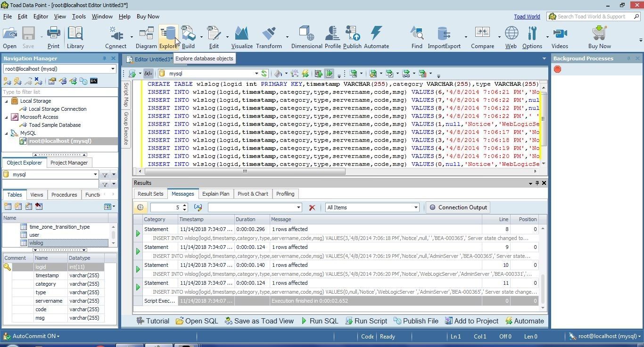644x347 pixels.
Task: Click the command prompt icon in Navigation Manager
Action: pos(94,81)
